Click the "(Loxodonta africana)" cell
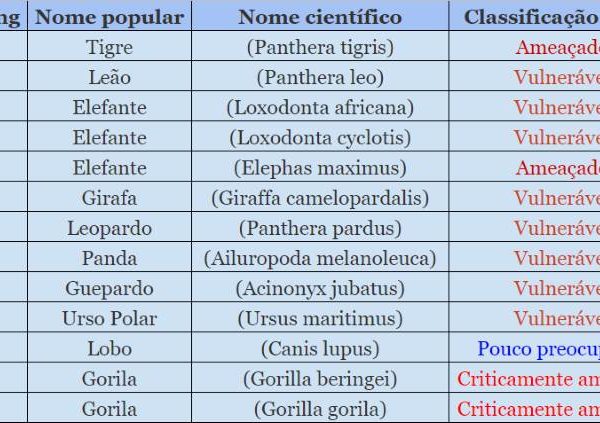This screenshot has height=423, width=600. (x=320, y=107)
